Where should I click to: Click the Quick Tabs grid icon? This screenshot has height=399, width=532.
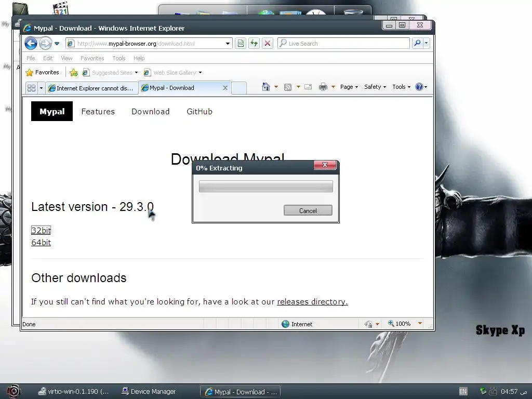pyautogui.click(x=32, y=88)
